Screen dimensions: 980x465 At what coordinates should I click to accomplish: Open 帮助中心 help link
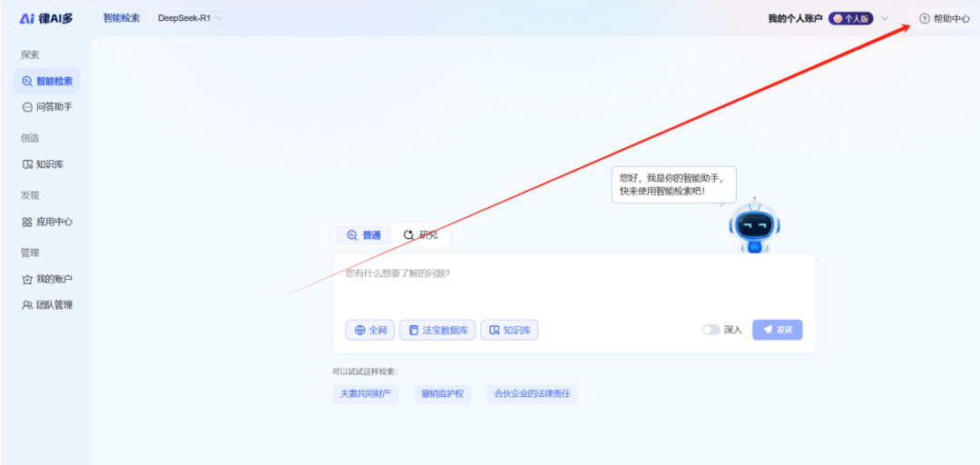point(945,19)
